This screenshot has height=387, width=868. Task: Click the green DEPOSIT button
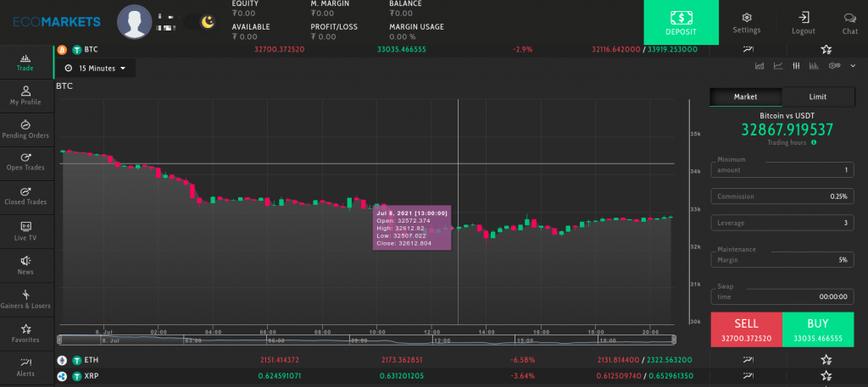681,23
